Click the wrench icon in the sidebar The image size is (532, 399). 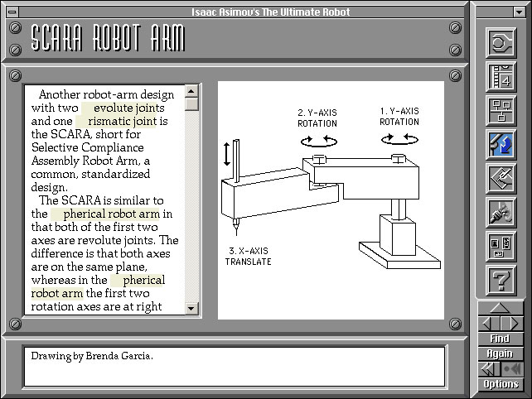tap(501, 43)
